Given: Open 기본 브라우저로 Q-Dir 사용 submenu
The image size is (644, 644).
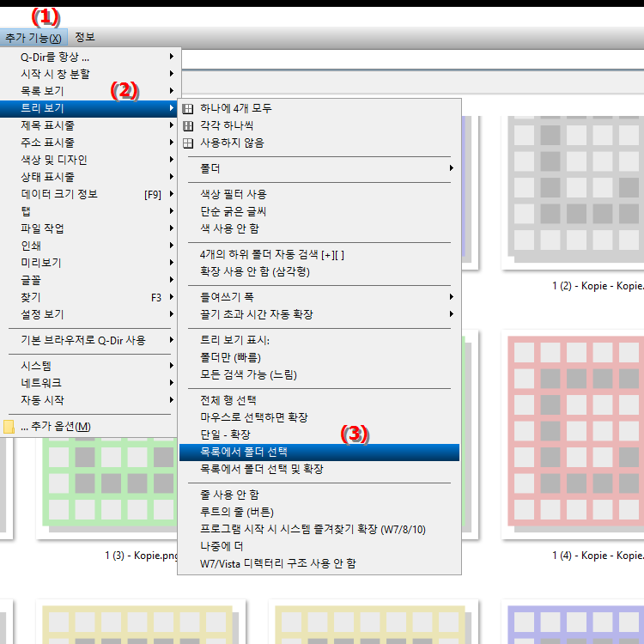Looking at the screenshot, I should (x=88, y=340).
